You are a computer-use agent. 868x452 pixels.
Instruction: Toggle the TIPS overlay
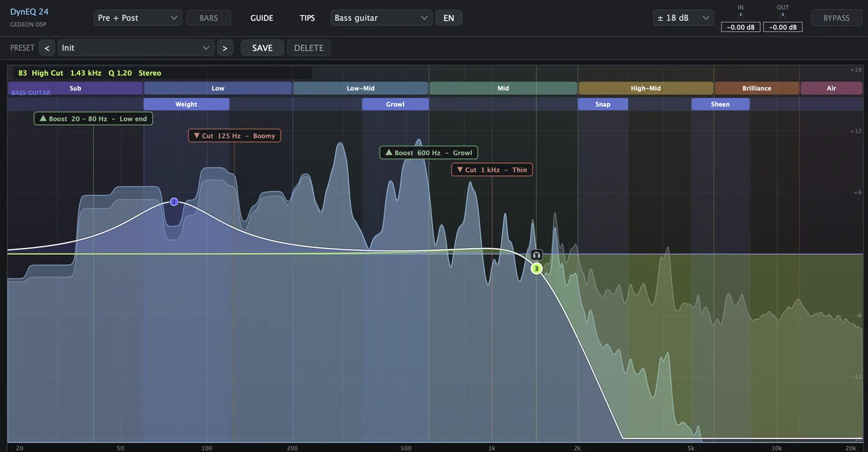[x=308, y=18]
